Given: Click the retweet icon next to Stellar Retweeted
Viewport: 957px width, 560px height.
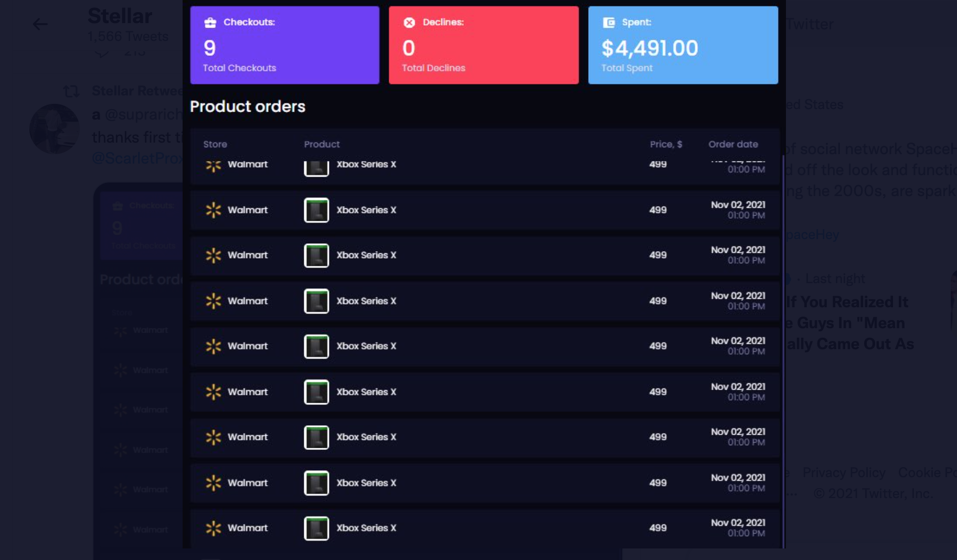Looking at the screenshot, I should (71, 91).
